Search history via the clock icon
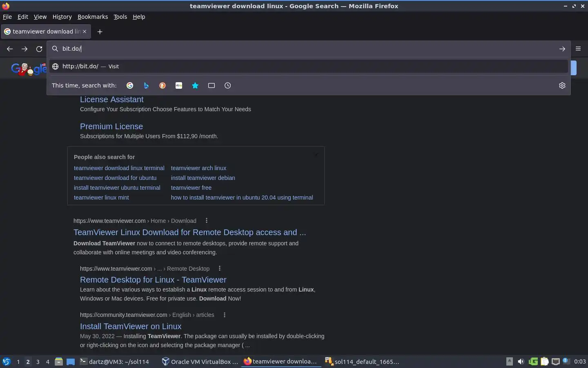The width and height of the screenshot is (588, 368). (x=228, y=85)
